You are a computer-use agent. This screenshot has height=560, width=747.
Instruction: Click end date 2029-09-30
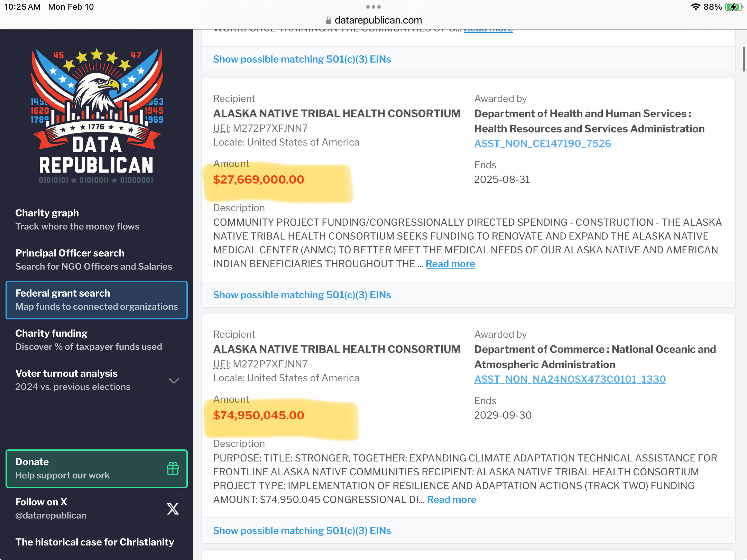tap(503, 415)
